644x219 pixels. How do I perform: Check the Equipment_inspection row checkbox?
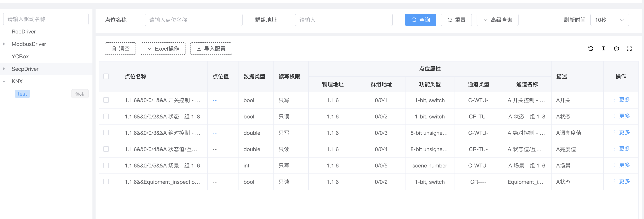(x=106, y=182)
